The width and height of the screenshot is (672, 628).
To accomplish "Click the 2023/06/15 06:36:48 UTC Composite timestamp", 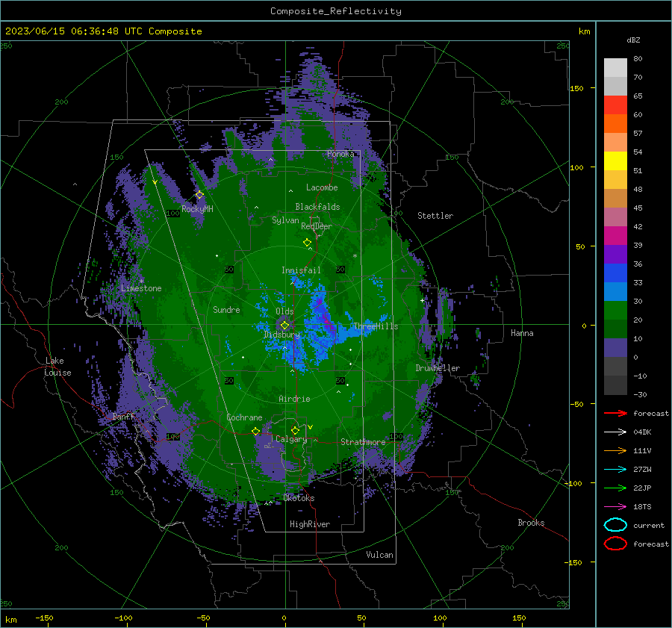I will click(x=103, y=31).
